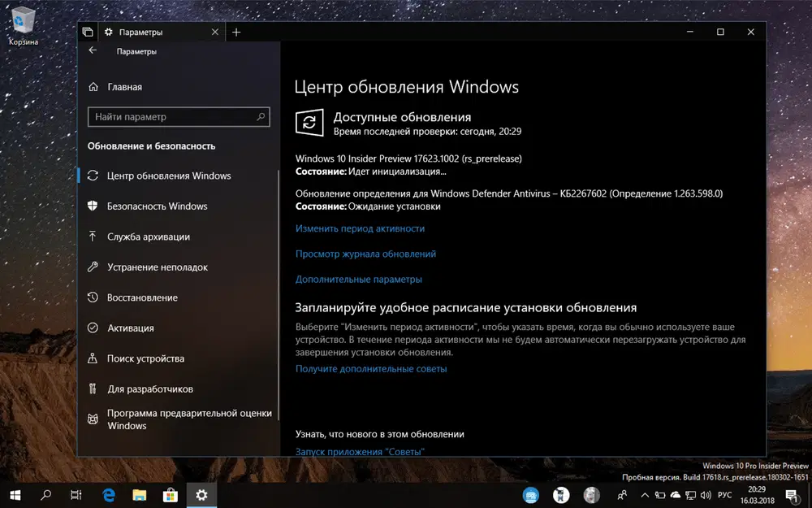Open the Recycle Bin (Корзина) desktop icon
This screenshot has height=508, width=812.
(x=23, y=26)
